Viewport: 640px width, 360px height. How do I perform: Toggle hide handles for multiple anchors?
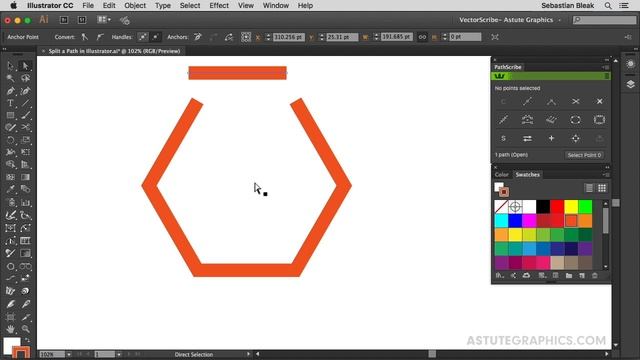(x=156, y=37)
